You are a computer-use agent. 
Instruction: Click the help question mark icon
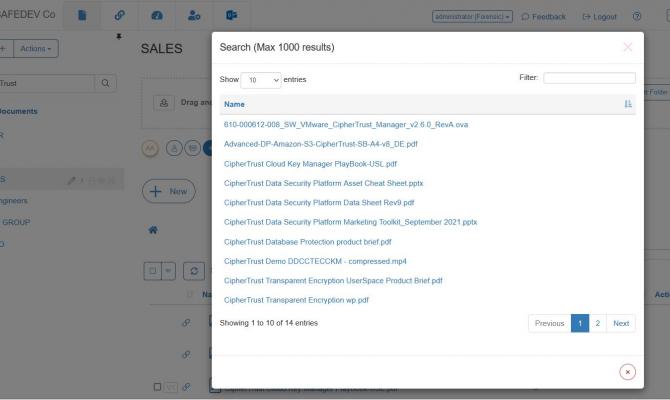(x=637, y=17)
